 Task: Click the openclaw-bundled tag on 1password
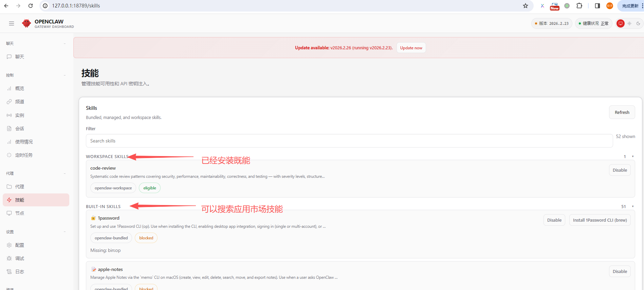(x=111, y=238)
